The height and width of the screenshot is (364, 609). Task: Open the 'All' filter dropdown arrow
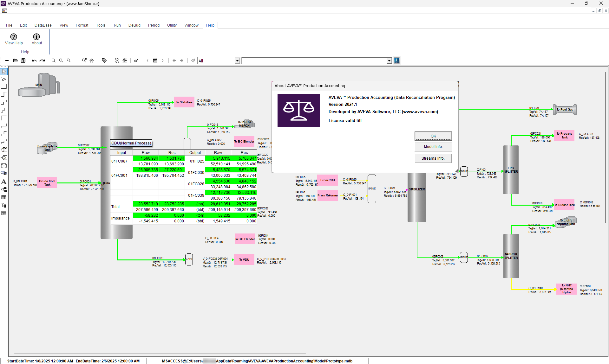(x=237, y=61)
